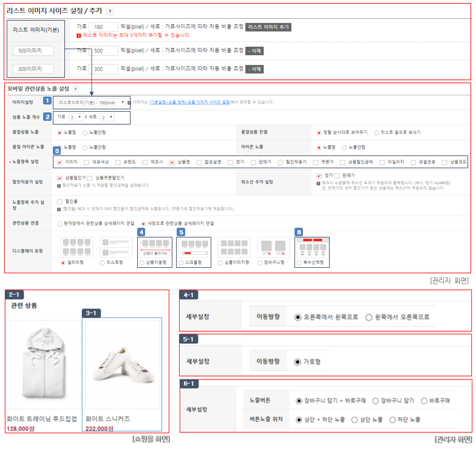This screenshot has width=476, height=450.
Task: Open the 이미지설정 list image dropdown
Action: pyautogui.click(x=91, y=102)
